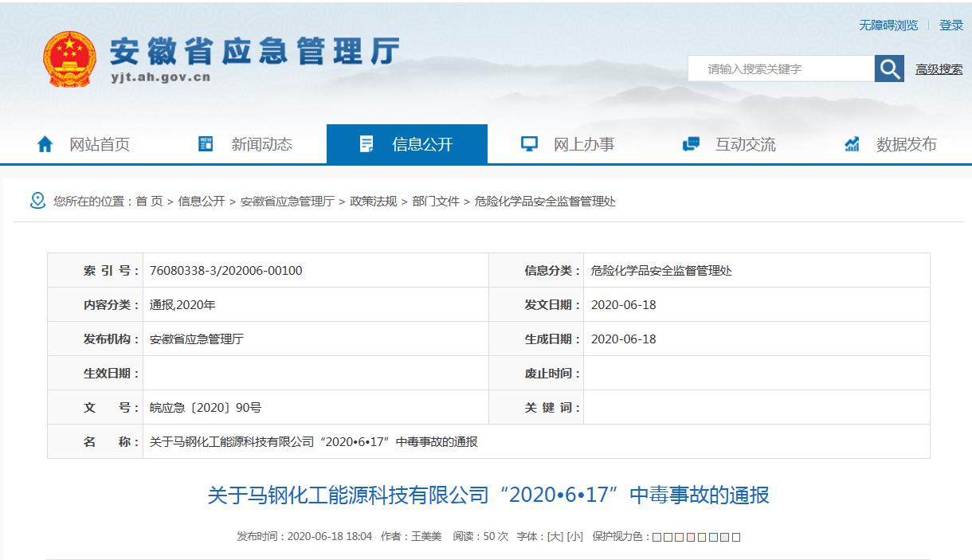Click the 阅读：50 次 read count
Screen dimensions: 972x560
click(480, 537)
